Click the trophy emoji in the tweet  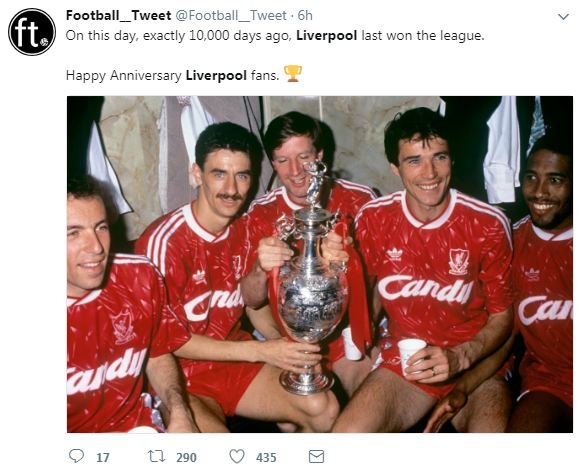coord(293,74)
